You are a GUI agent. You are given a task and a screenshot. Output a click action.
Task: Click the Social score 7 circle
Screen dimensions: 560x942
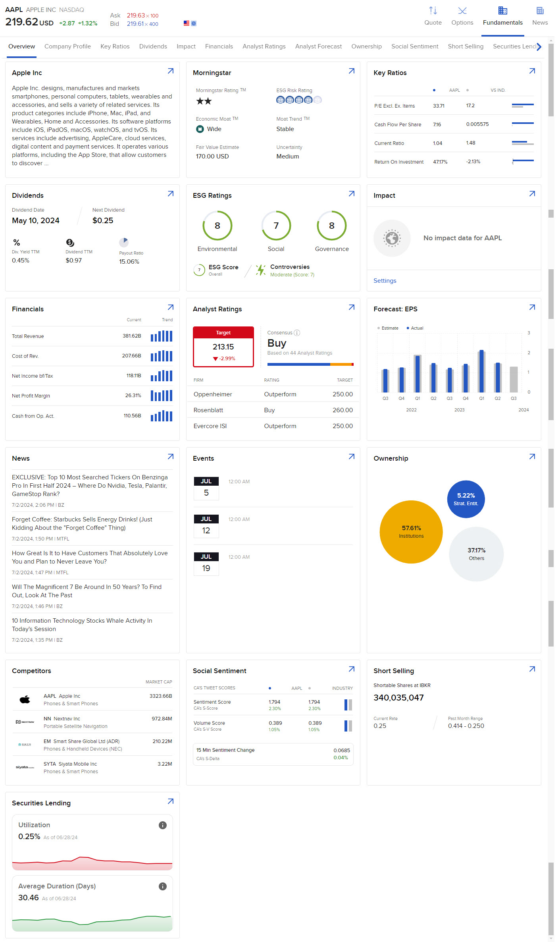[x=276, y=226]
